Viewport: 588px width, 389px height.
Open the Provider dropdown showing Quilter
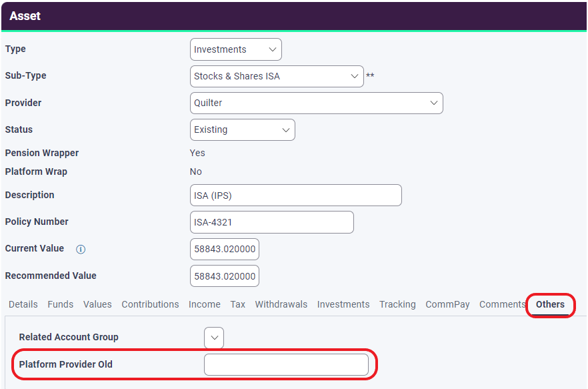click(316, 103)
